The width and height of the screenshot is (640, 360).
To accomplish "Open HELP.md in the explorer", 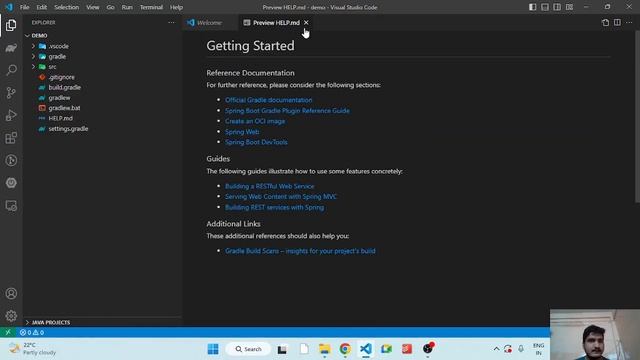I will coord(60,118).
